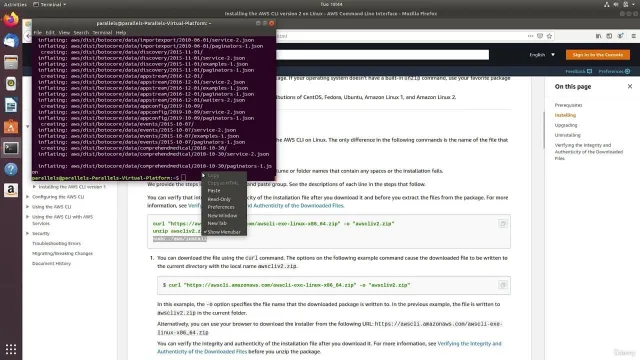This screenshot has width=640, height=360.
Task: Jump to the Installing section link
Action: coord(565,115)
